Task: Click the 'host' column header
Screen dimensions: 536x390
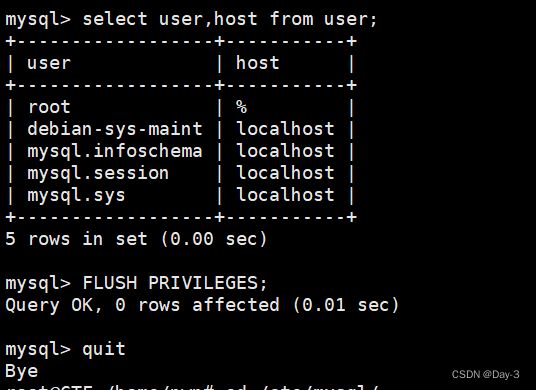Action: [258, 63]
